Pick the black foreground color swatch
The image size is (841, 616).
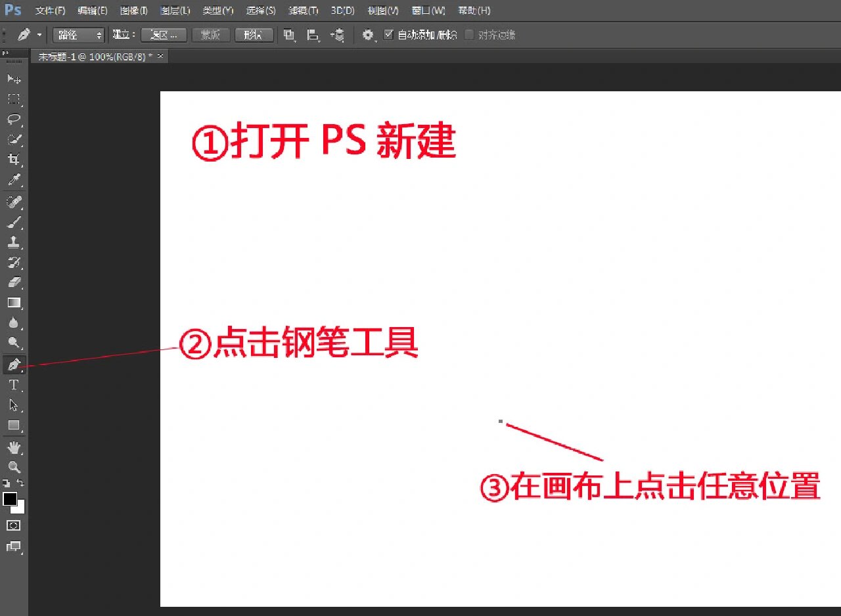(x=10, y=498)
